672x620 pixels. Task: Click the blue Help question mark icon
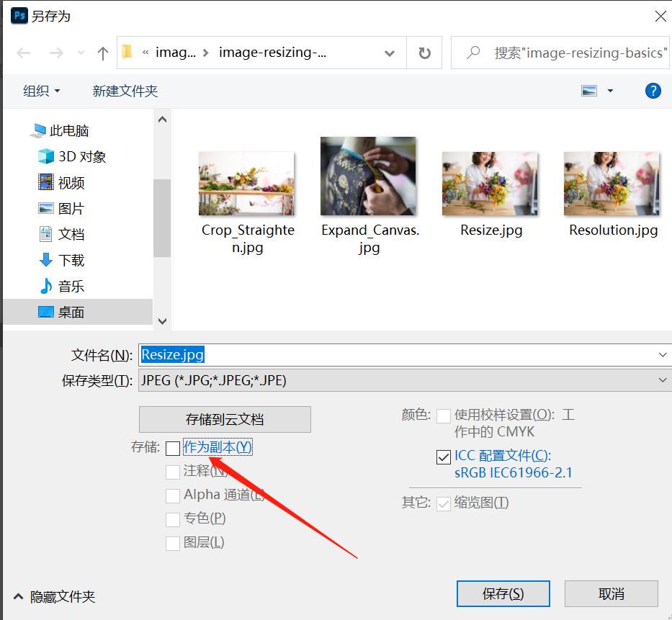click(652, 91)
